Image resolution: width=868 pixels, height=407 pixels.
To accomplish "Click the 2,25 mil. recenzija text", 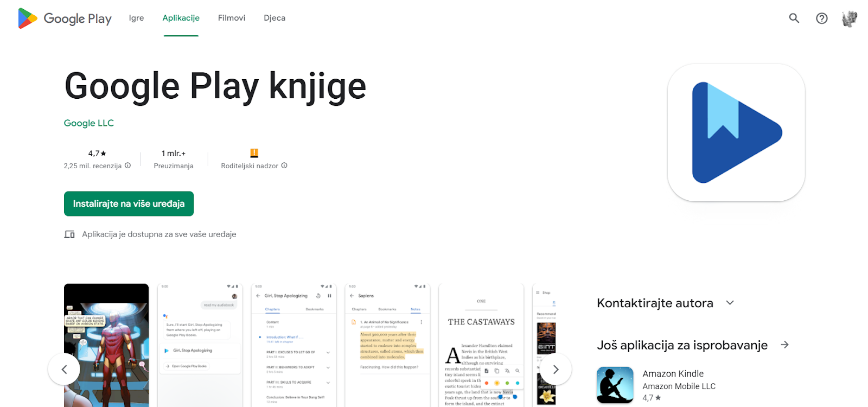I will (93, 166).
